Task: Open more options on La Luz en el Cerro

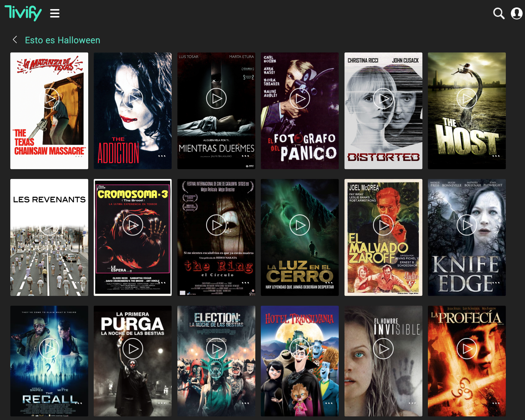Action: point(329,283)
